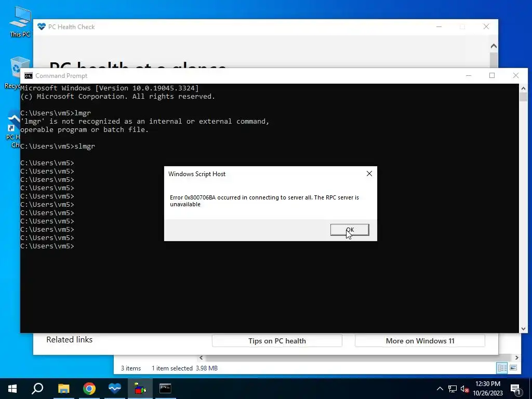Click the 'Related links' heading text
Viewport: 532px width, 399px height.
coord(69,340)
